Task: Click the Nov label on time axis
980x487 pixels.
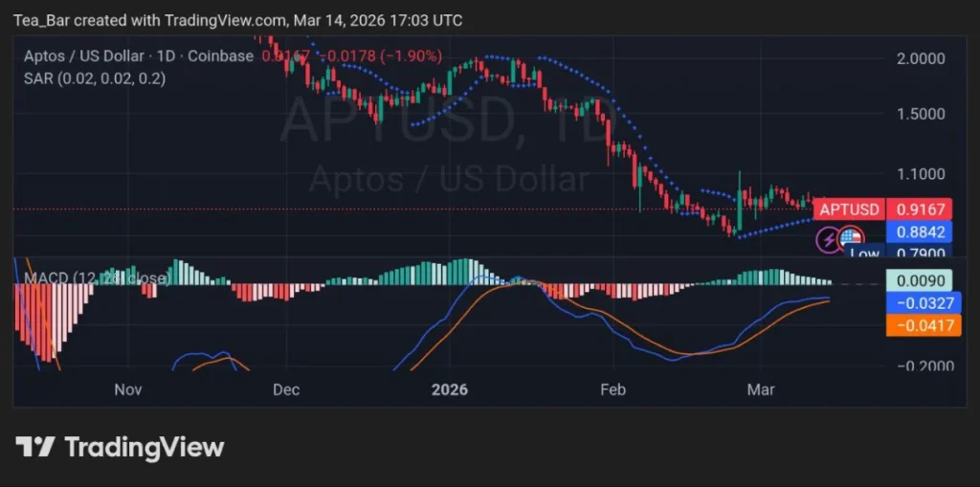Action: (127, 389)
